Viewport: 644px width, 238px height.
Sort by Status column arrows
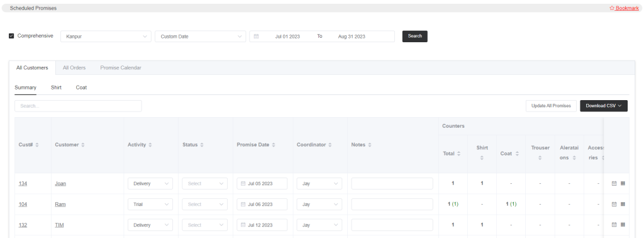pyautogui.click(x=202, y=145)
